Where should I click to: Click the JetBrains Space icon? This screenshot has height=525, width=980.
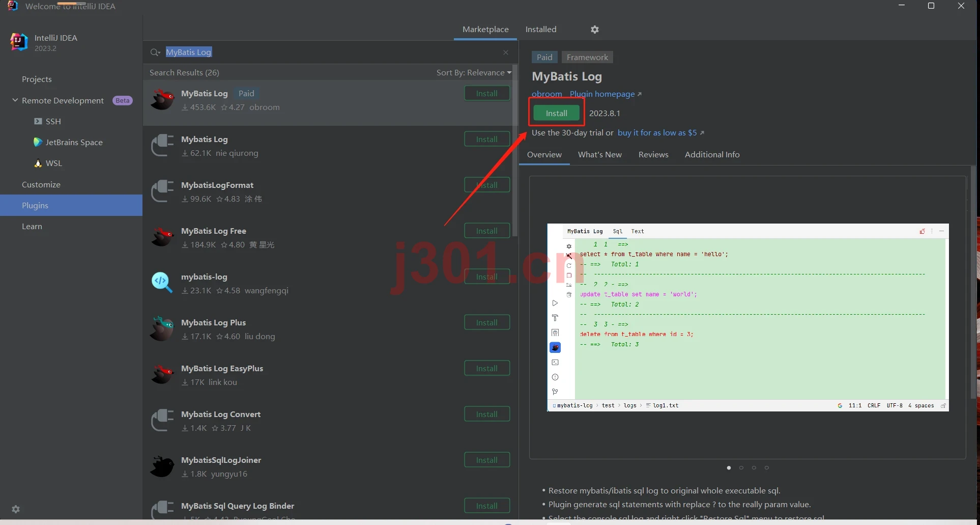[38, 142]
